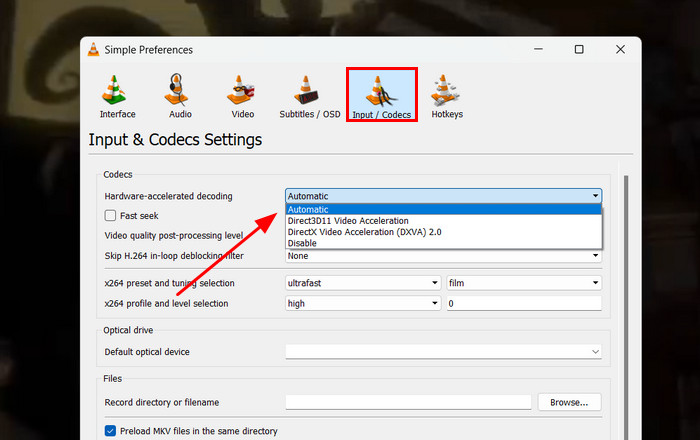Open the Video preferences tab

pyautogui.click(x=242, y=96)
